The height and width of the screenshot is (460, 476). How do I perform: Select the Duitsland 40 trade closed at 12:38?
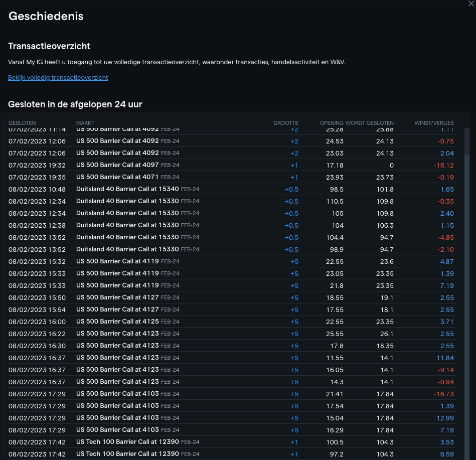(126, 225)
